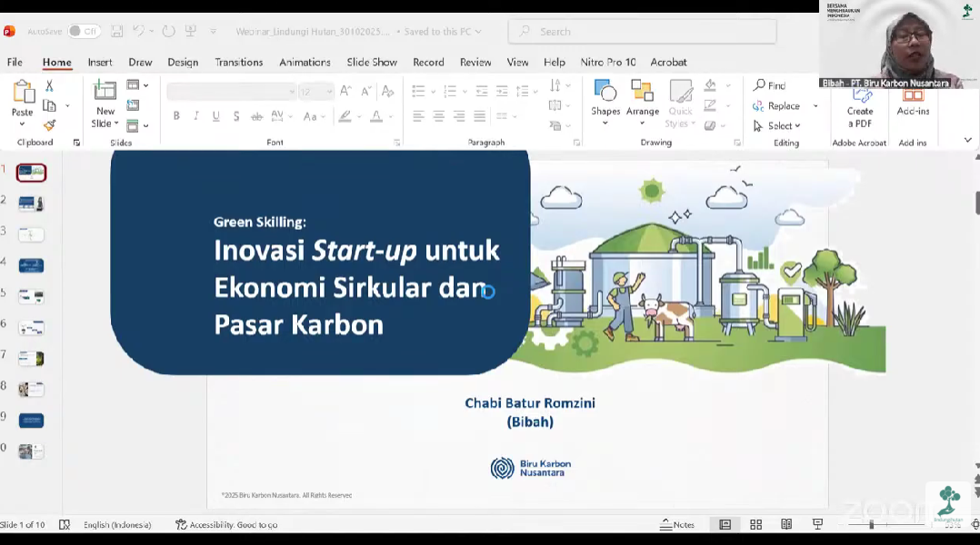Click the Save icon in title bar
980x545 pixels.
point(116,31)
